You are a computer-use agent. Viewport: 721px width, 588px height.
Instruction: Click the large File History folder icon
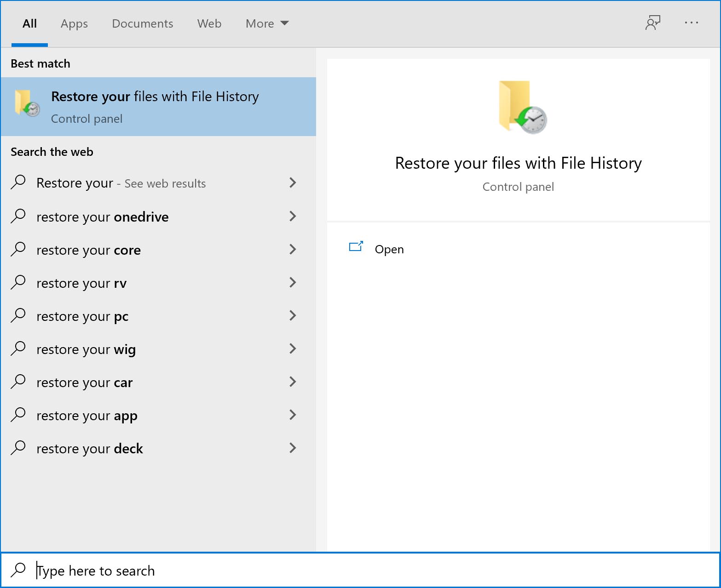(522, 107)
